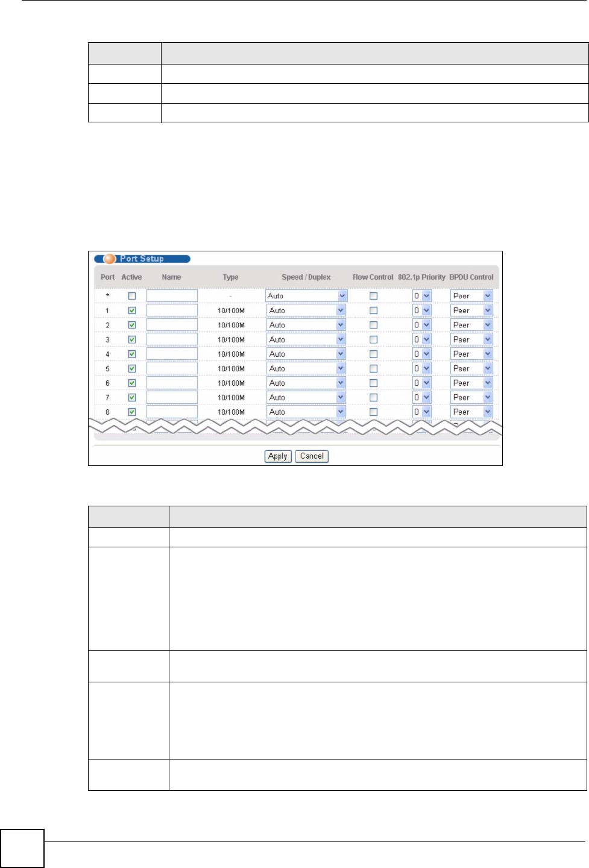589x868 pixels.
Task: Click the Name field for port 4
Action: (x=172, y=354)
